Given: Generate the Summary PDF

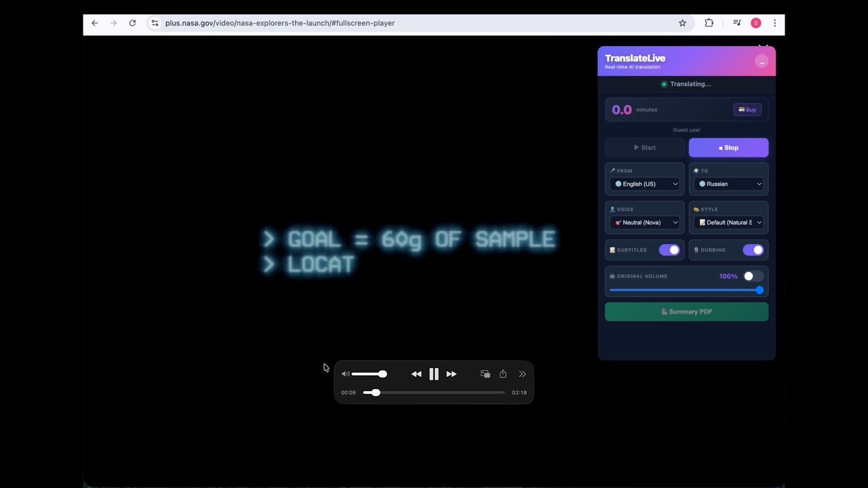Looking at the screenshot, I should [687, 312].
